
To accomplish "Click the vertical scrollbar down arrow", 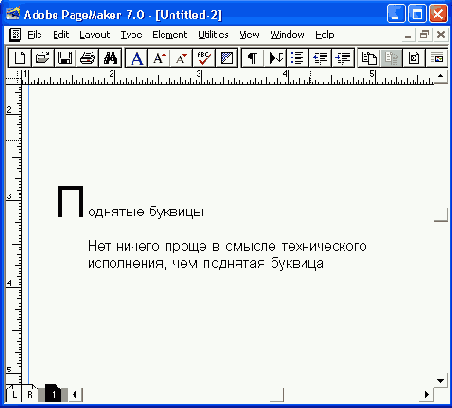I will 440,380.
